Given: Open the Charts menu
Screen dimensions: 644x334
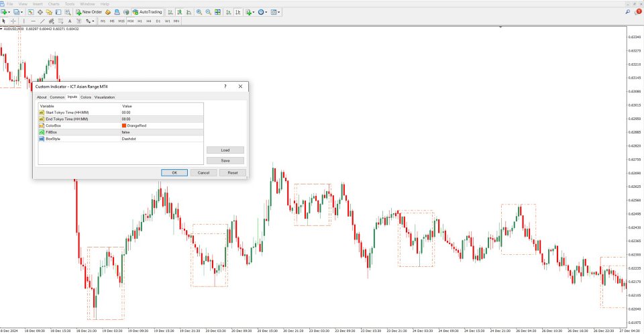Looking at the screenshot, I should pyautogui.click(x=54, y=4).
